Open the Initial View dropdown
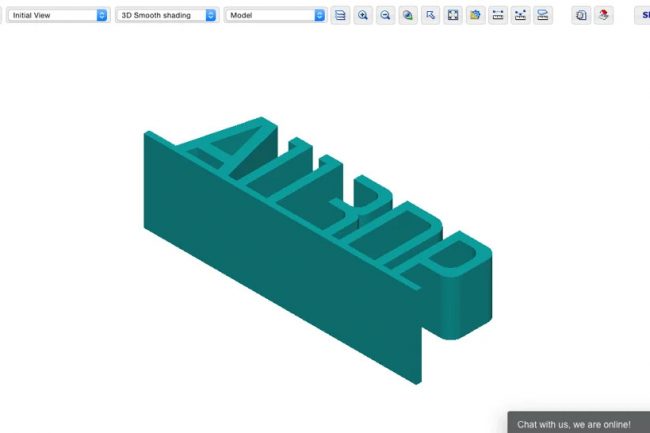 pyautogui.click(x=58, y=16)
